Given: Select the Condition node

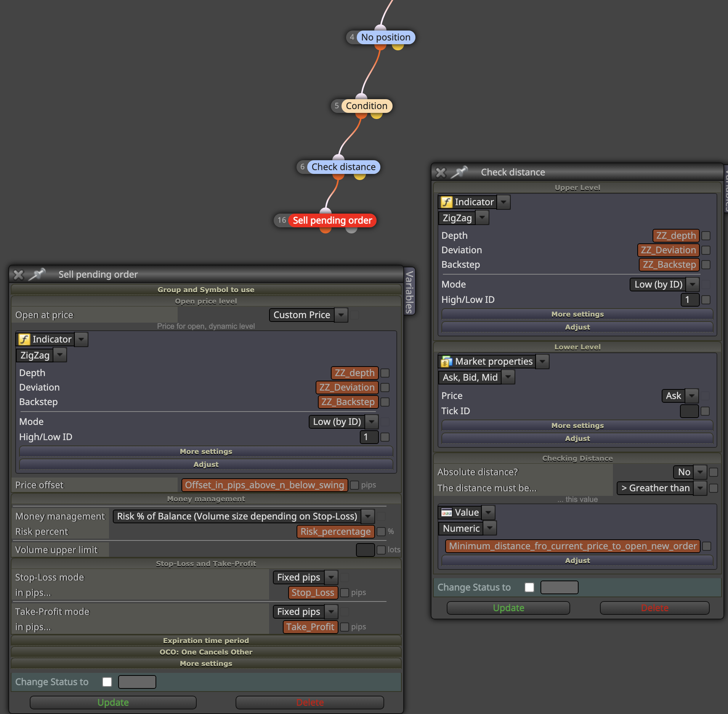Looking at the screenshot, I should tap(366, 106).
